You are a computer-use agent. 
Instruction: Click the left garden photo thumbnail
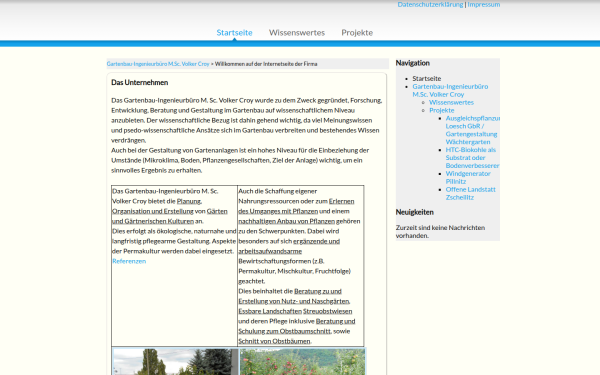tap(175, 362)
